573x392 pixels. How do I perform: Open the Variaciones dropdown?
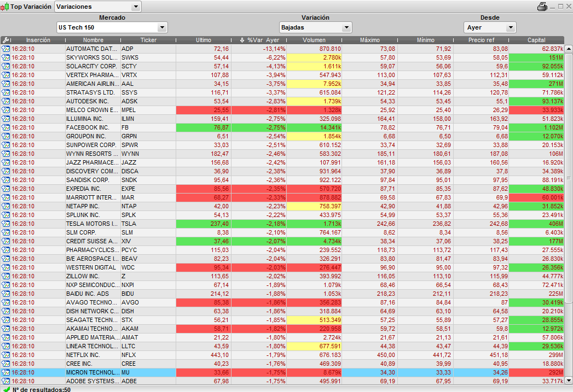(97, 7)
